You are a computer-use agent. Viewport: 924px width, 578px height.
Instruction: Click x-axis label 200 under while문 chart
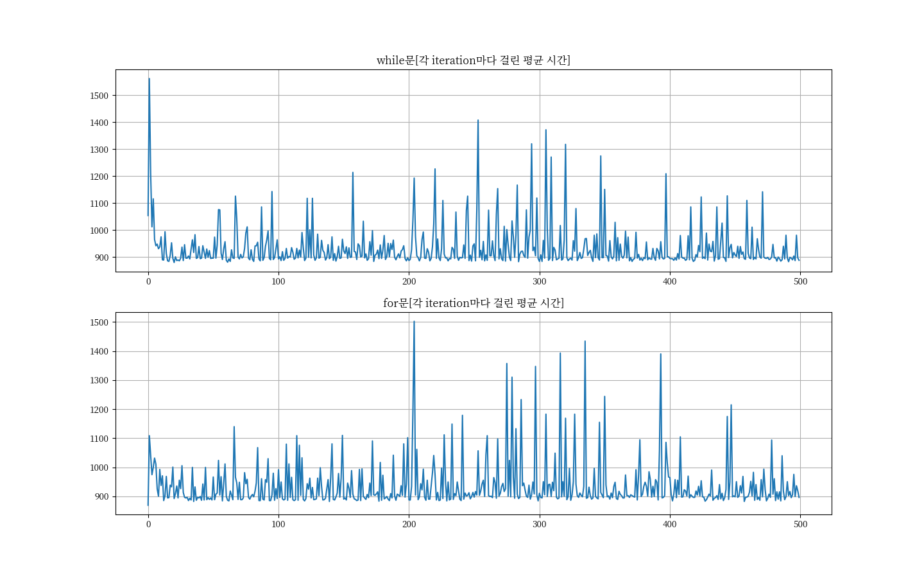409,281
